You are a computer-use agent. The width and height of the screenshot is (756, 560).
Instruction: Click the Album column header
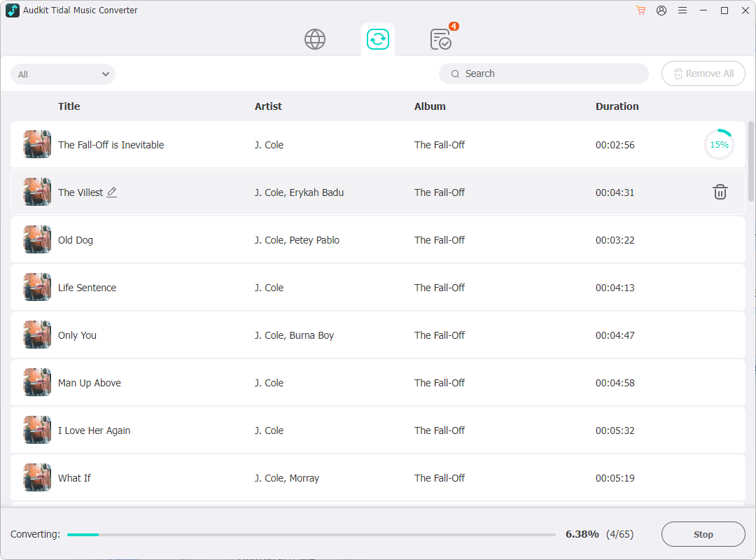point(430,106)
